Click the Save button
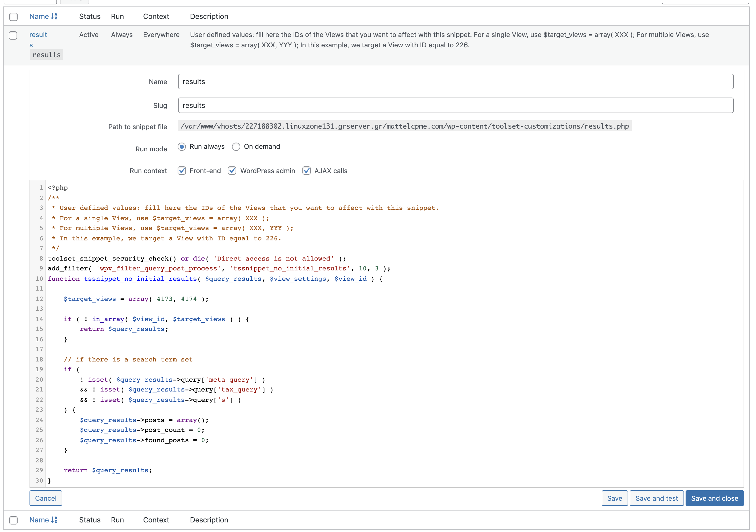Image resolution: width=756 pixels, height=532 pixels. coord(614,498)
